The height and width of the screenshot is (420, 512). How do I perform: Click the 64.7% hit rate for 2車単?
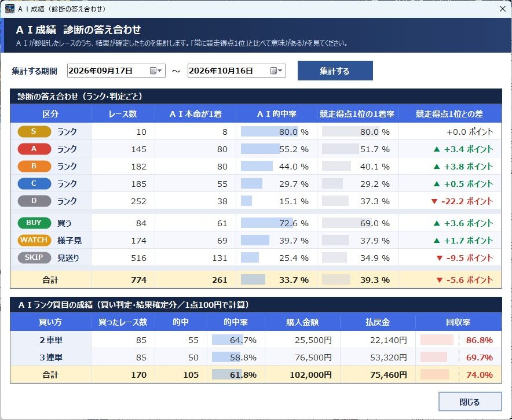click(x=243, y=340)
